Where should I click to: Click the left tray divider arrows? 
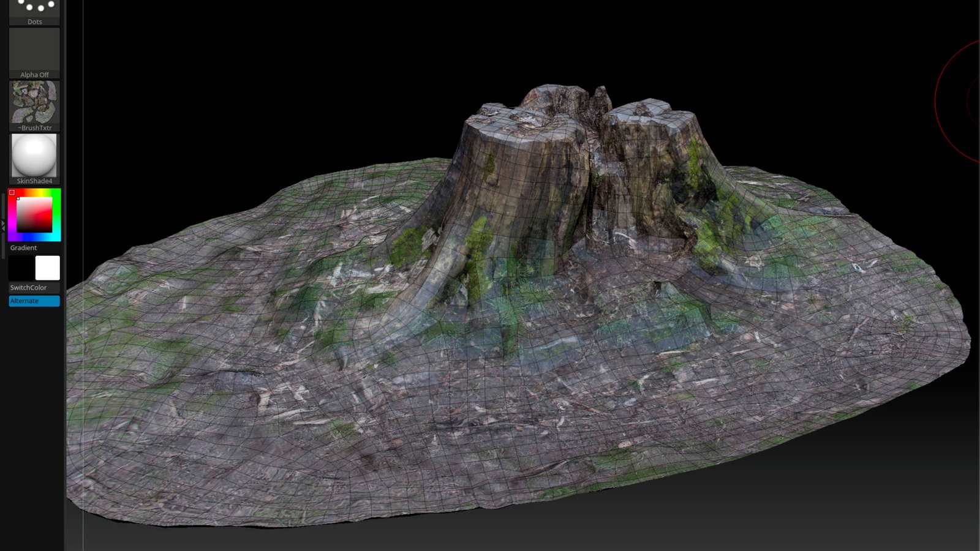3,225
